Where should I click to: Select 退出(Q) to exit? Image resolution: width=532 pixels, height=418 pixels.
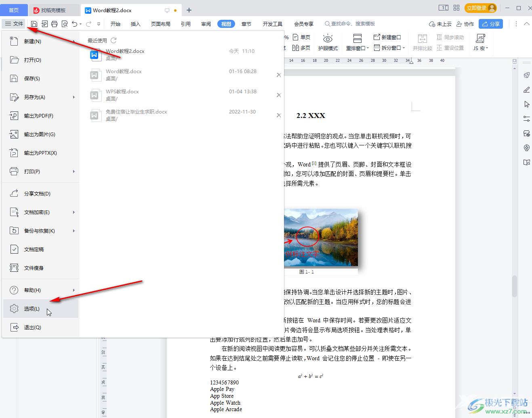pyautogui.click(x=41, y=327)
